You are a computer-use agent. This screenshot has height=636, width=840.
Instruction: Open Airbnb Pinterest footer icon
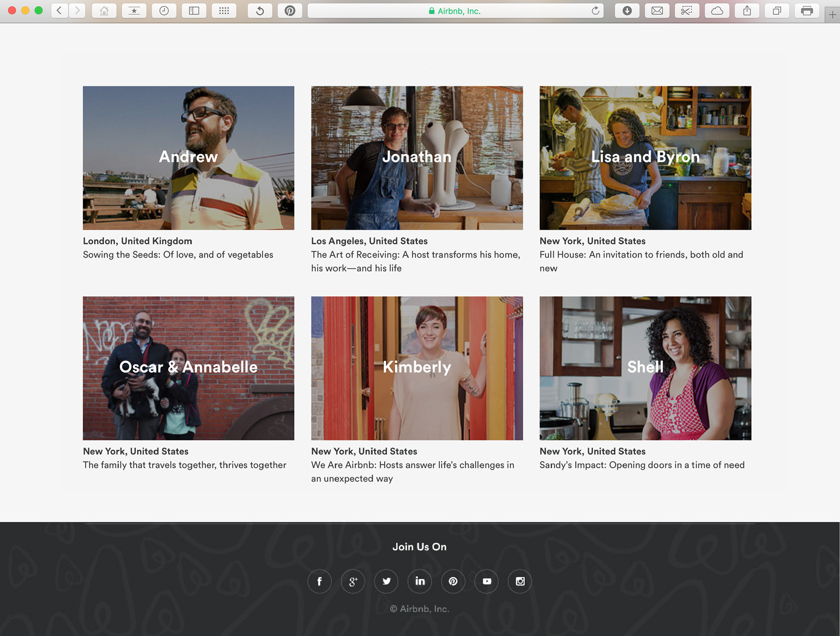(x=453, y=581)
